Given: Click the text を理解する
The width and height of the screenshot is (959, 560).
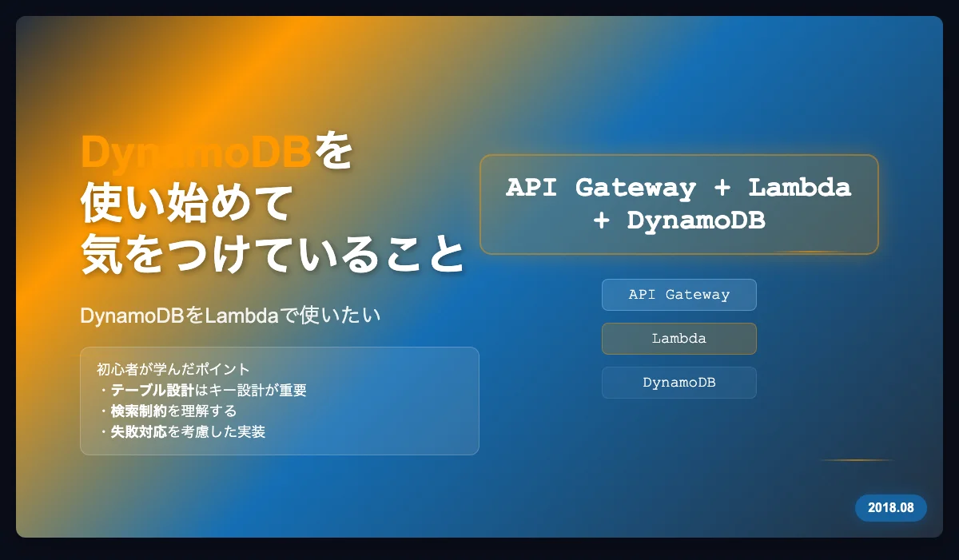Looking at the screenshot, I should click(x=202, y=411).
